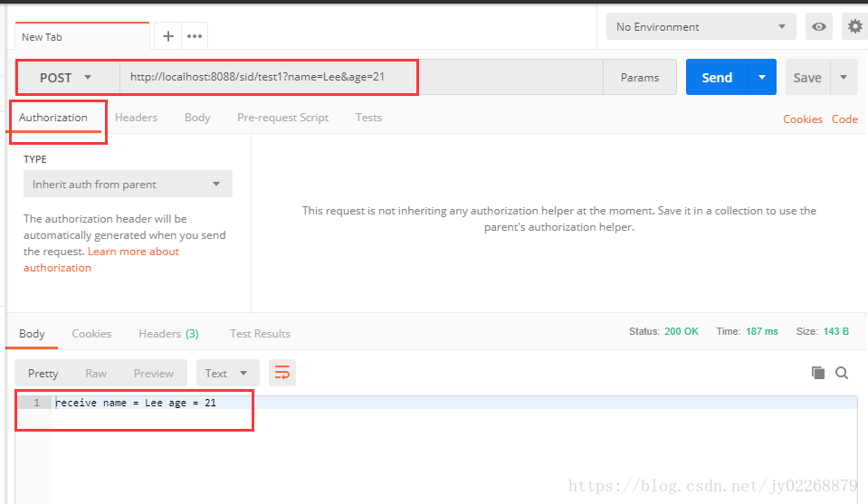Click the response size 143 B

[836, 331]
